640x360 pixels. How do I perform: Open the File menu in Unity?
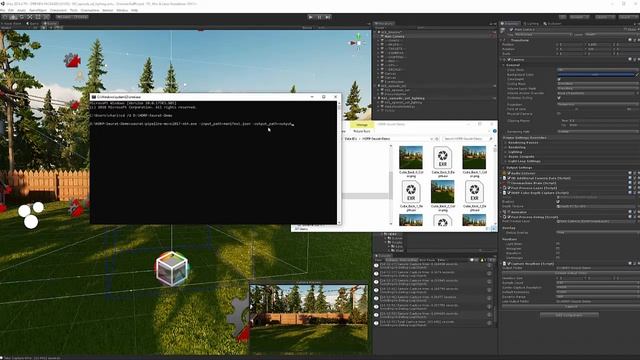tap(3, 10)
